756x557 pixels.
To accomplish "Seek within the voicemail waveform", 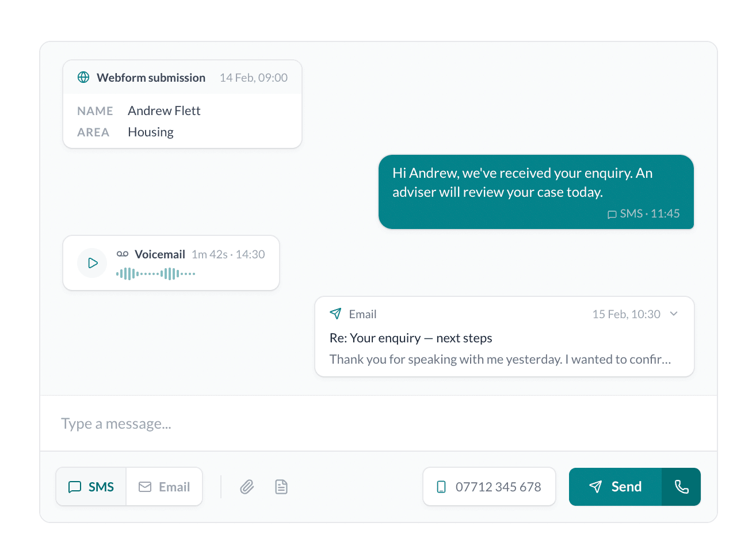I will 156,274.
